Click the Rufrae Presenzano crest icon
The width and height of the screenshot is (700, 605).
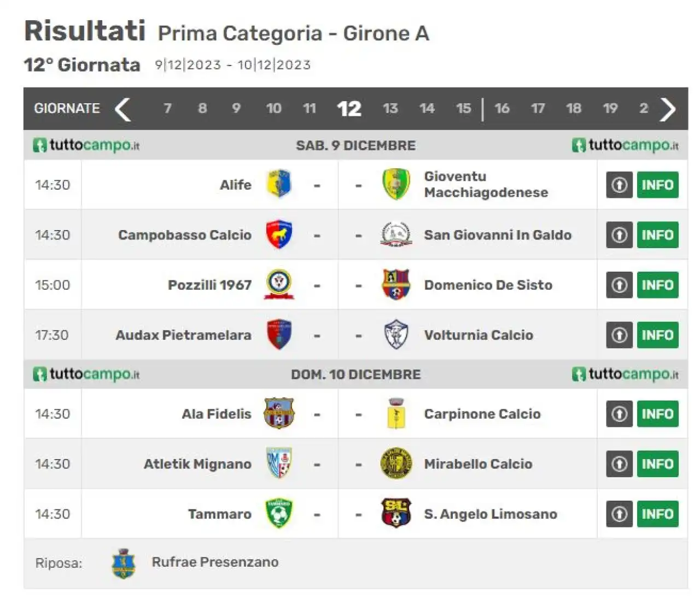tap(124, 563)
